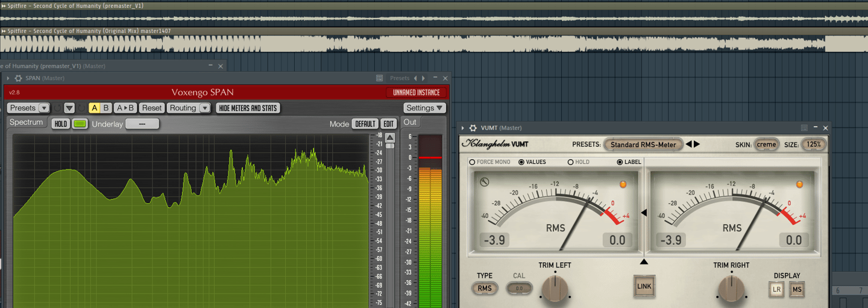The height and width of the screenshot is (308, 868).
Task: Click the upward arrow below the meters
Action: [644, 262]
